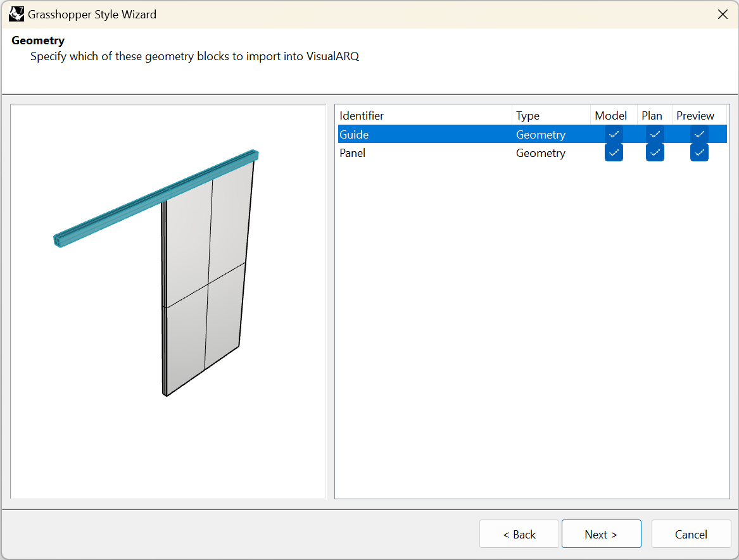Uncheck Plan checkbox for Guide row
The width and height of the screenshot is (739, 560).
[655, 134]
